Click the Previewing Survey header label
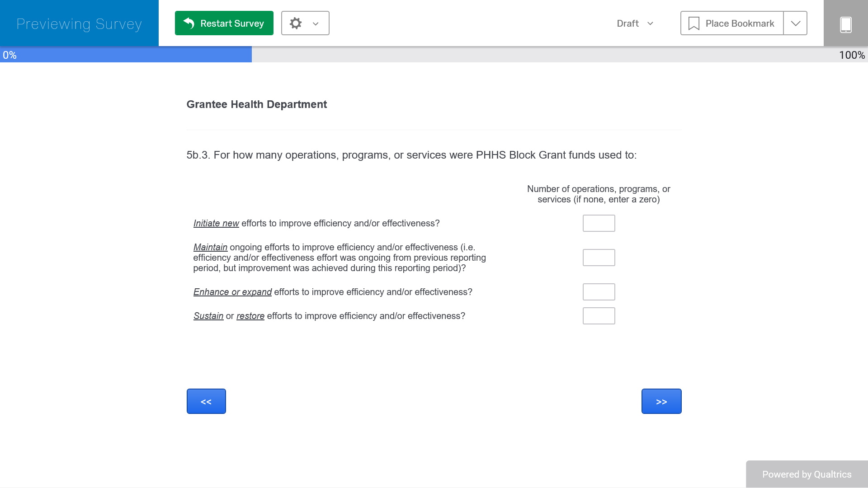 pyautogui.click(x=79, y=23)
